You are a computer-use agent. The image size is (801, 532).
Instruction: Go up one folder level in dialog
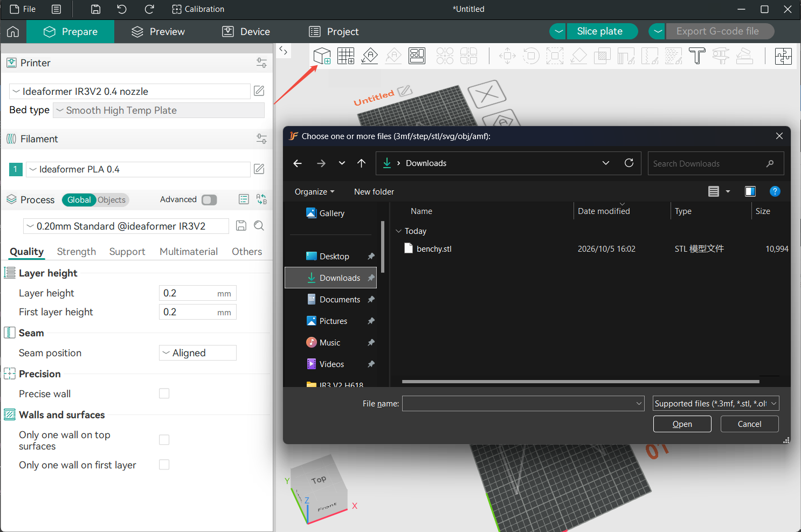tap(362, 163)
